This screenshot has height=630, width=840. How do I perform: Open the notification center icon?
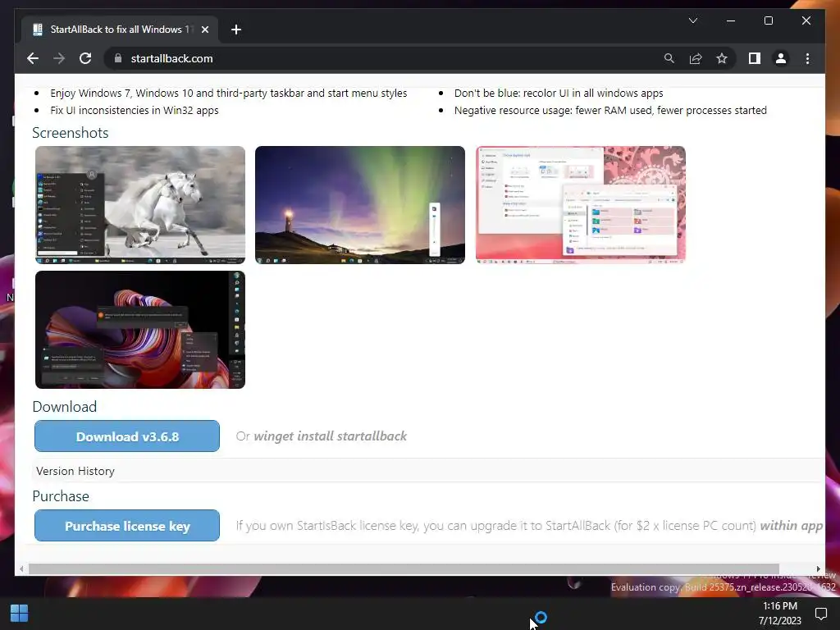(x=820, y=614)
